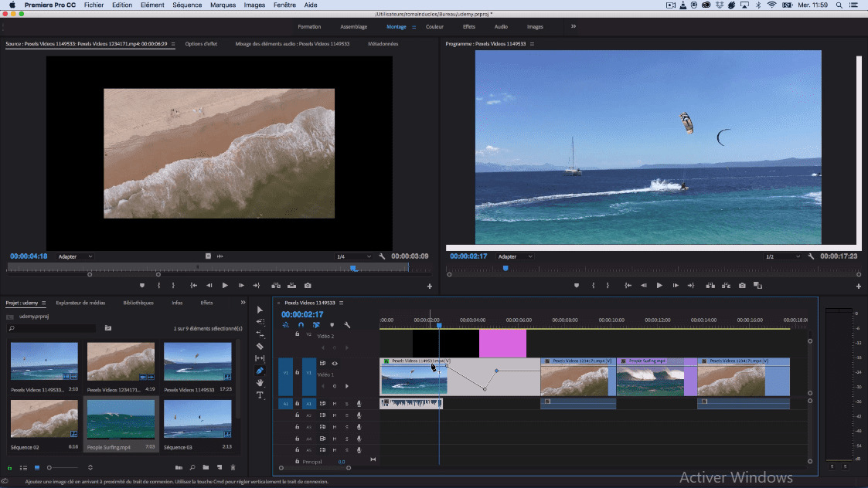This screenshot has width=868, height=488.
Task: Open Explorateur de médias tab
Action: coord(80,303)
